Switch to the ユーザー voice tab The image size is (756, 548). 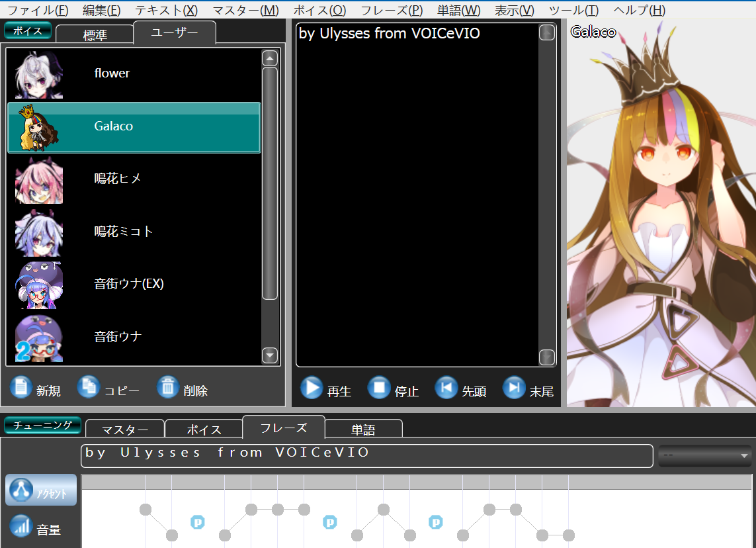click(x=174, y=32)
